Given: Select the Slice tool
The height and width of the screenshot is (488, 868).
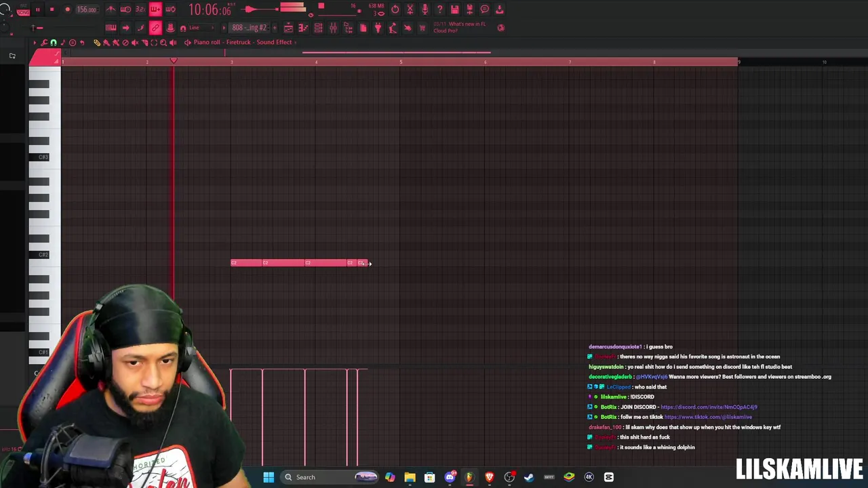Looking at the screenshot, I should pyautogui.click(x=144, y=42).
